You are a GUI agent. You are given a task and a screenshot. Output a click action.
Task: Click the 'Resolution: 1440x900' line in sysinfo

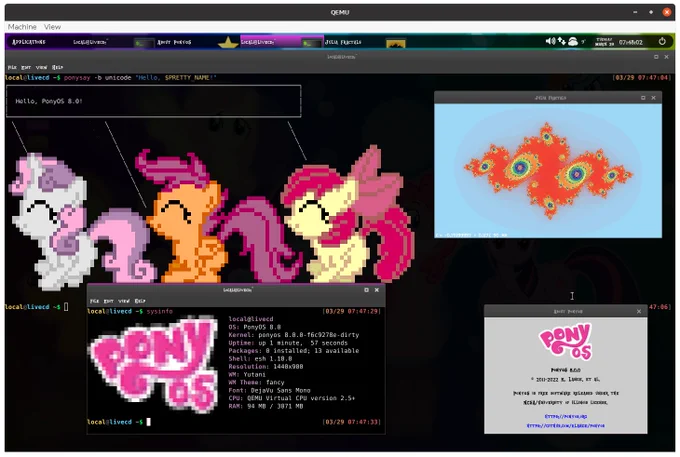coord(266,366)
